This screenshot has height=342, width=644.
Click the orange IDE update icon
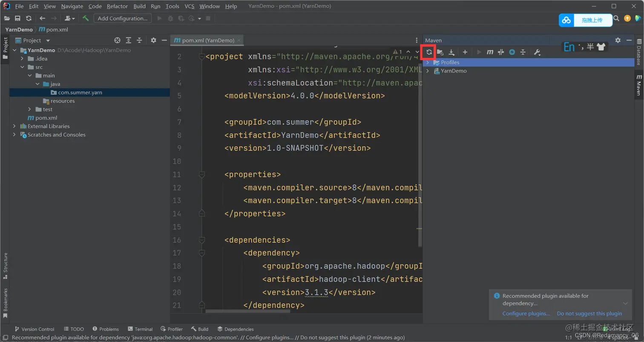(x=627, y=18)
